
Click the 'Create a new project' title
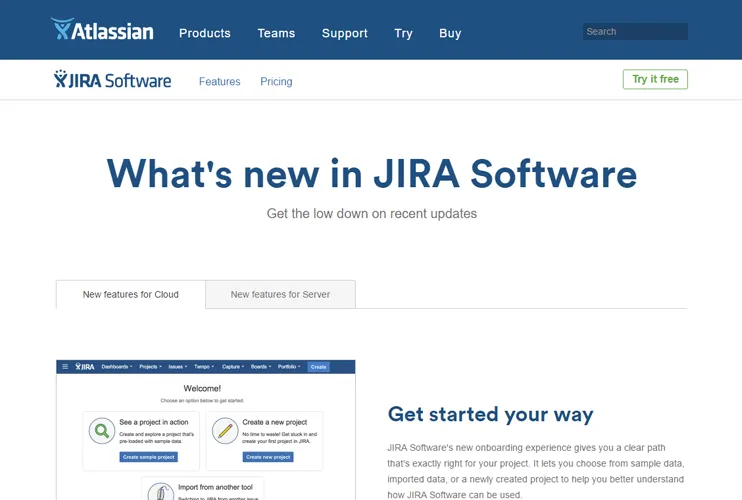pos(274,422)
